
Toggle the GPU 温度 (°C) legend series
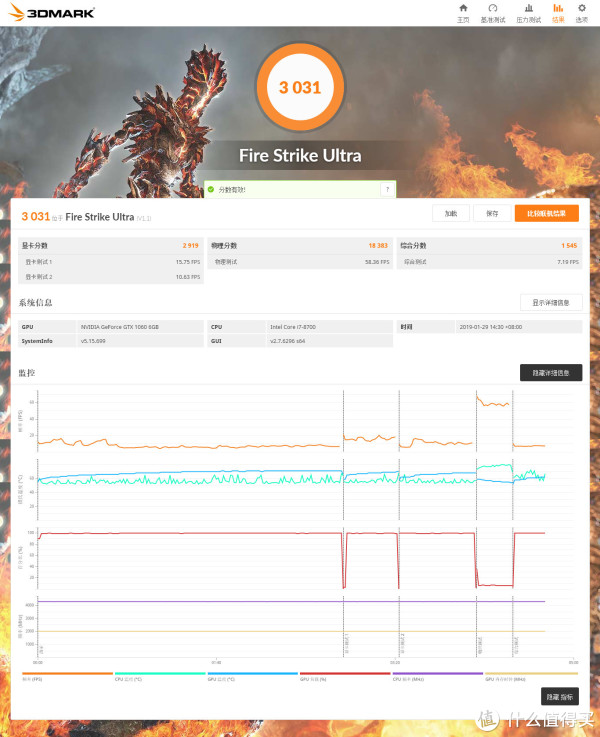(x=253, y=676)
